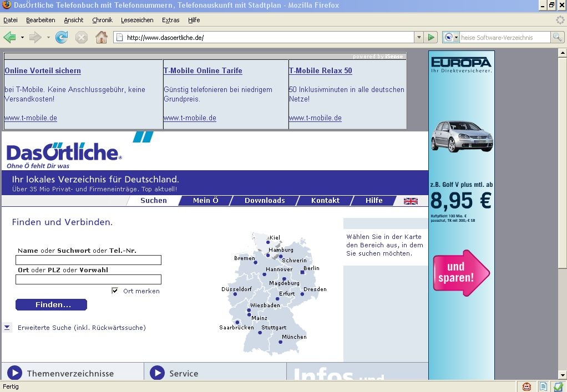Click the stop loading icon
The image size is (567, 392).
pyautogui.click(x=82, y=37)
